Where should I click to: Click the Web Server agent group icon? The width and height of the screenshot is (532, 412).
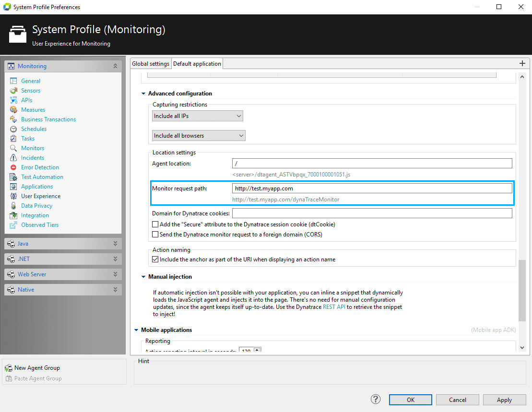(x=11, y=274)
